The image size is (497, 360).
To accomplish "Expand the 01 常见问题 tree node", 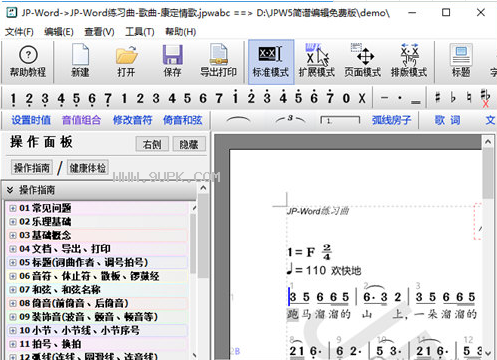I will coord(13,208).
